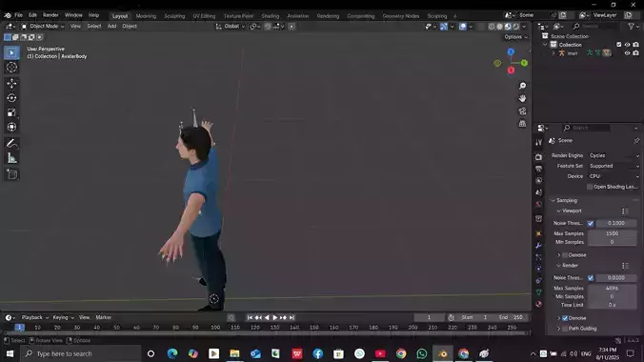The height and width of the screenshot is (362, 644).
Task: Open the File menu
Action: tap(18, 15)
